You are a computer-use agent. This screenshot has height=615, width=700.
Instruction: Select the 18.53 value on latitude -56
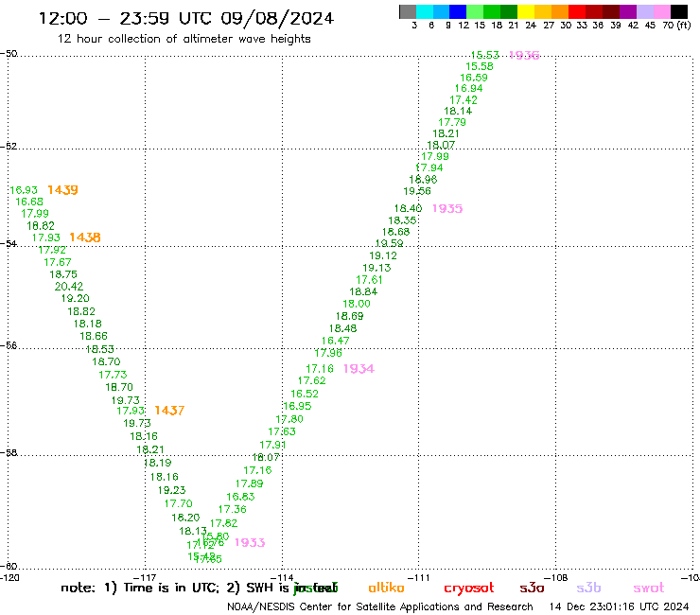tap(100, 349)
